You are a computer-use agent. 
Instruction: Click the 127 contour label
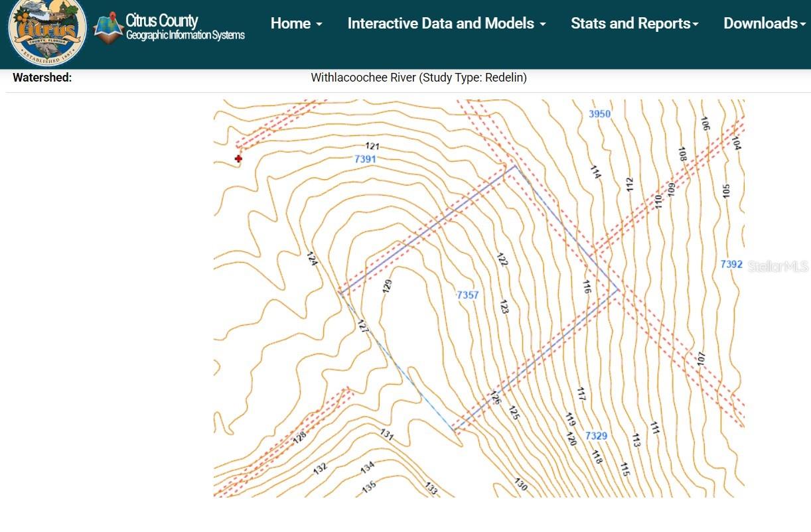point(362,326)
